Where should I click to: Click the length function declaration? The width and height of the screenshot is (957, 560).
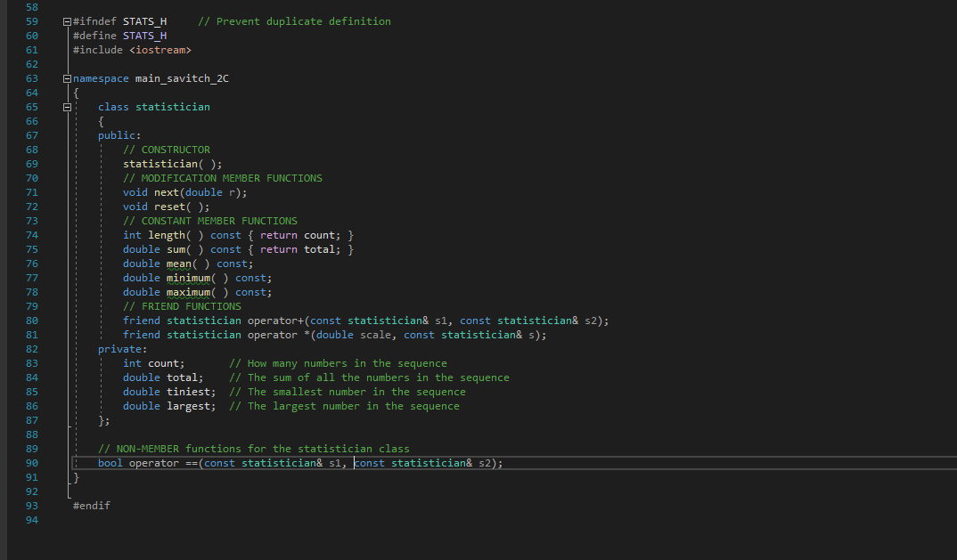(x=168, y=234)
